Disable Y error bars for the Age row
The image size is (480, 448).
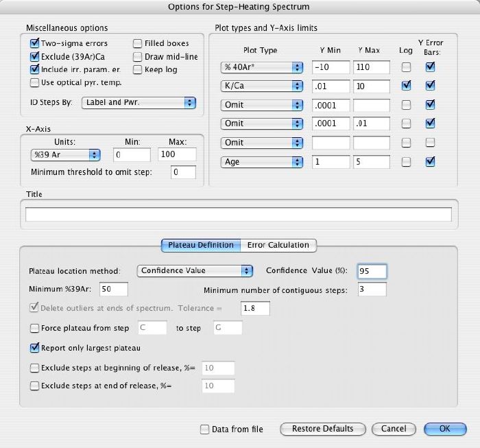[431, 161]
